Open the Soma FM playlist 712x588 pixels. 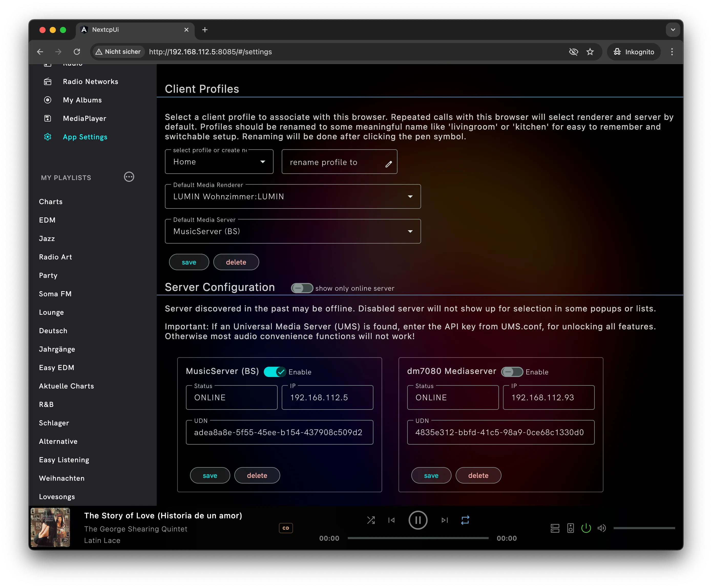[55, 294]
